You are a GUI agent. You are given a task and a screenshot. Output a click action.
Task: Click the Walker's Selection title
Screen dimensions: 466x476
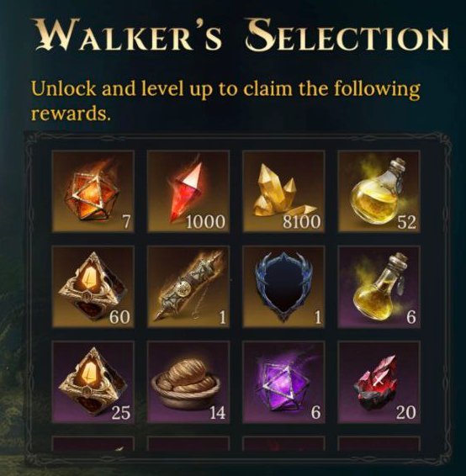point(242,35)
